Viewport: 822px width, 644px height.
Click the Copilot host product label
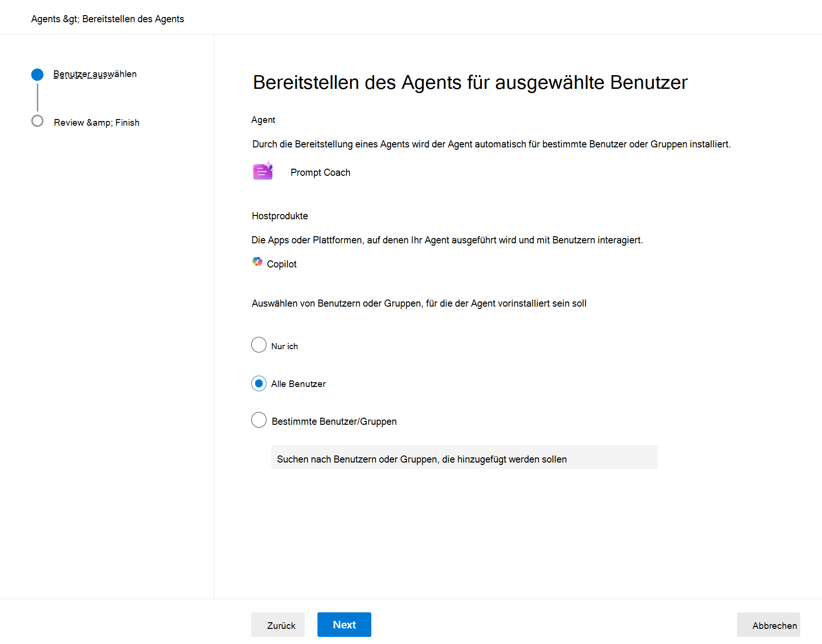tap(282, 264)
